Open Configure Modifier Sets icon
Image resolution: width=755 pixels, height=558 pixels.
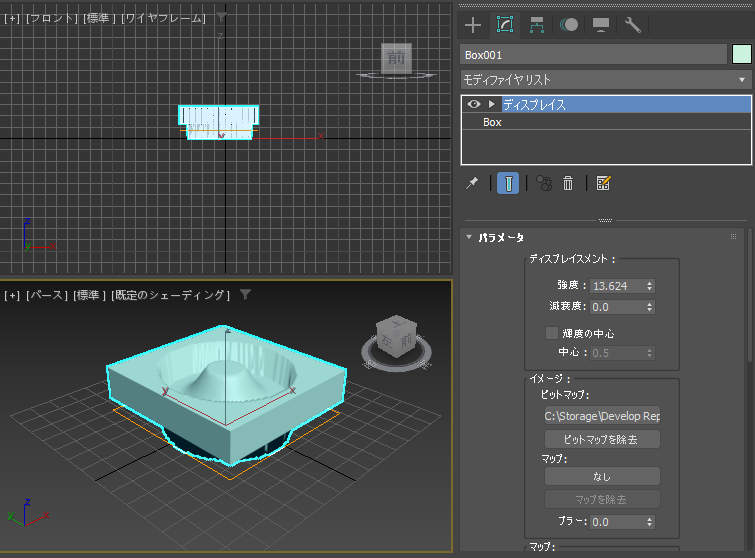(603, 183)
